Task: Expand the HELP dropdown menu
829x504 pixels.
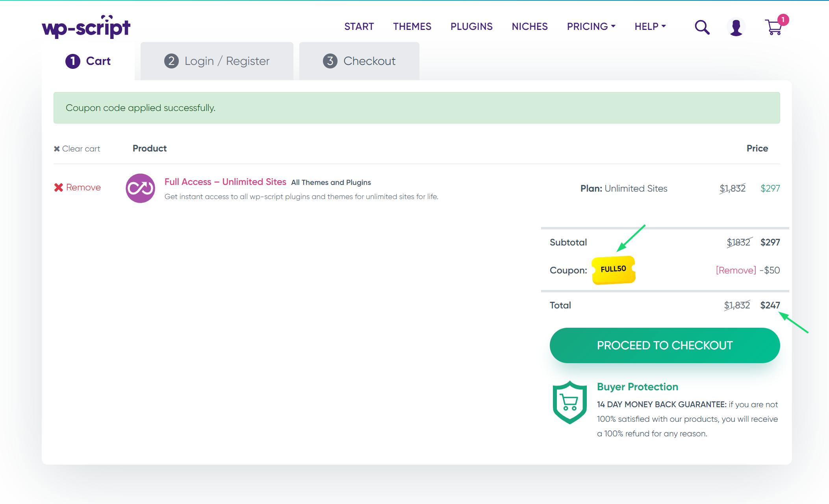Action: pos(650,26)
